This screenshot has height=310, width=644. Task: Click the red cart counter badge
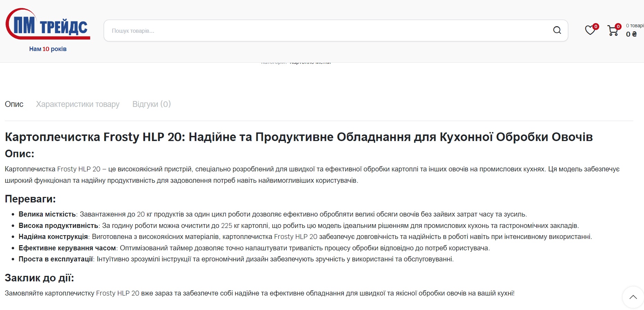click(618, 27)
